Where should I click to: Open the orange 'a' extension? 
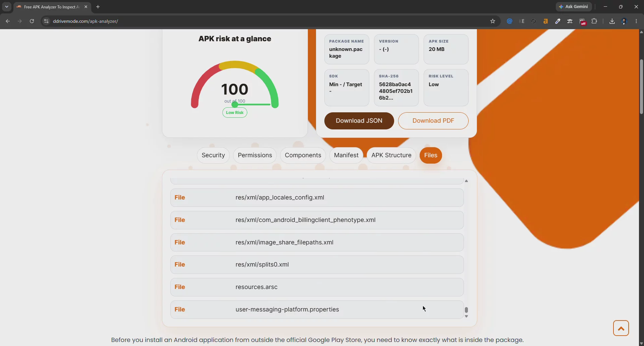(546, 21)
